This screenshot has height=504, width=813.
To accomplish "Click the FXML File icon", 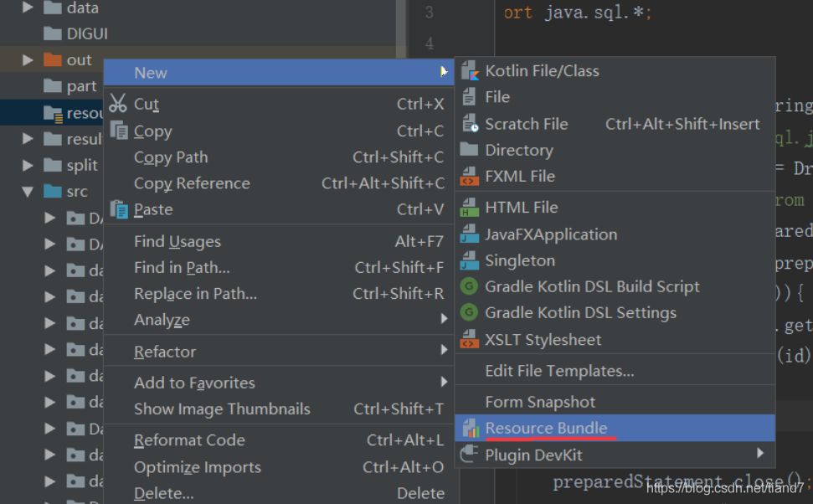I will 469,177.
